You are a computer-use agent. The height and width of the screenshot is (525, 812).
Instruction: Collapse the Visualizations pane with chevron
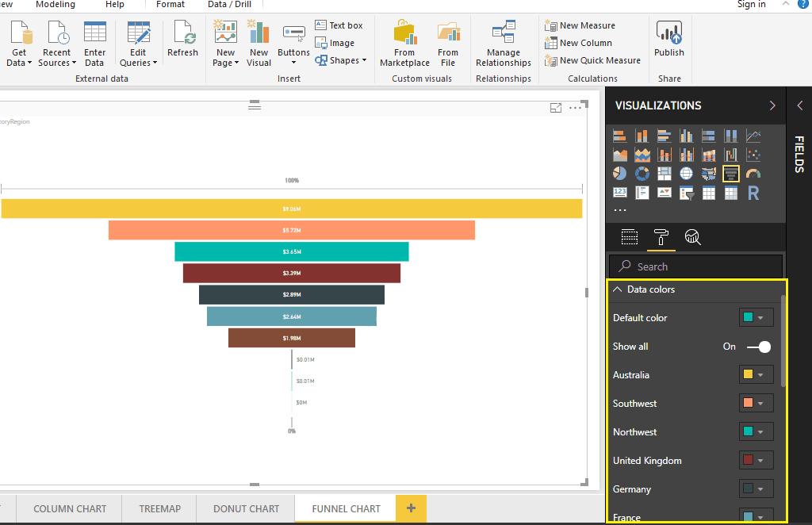(x=772, y=105)
